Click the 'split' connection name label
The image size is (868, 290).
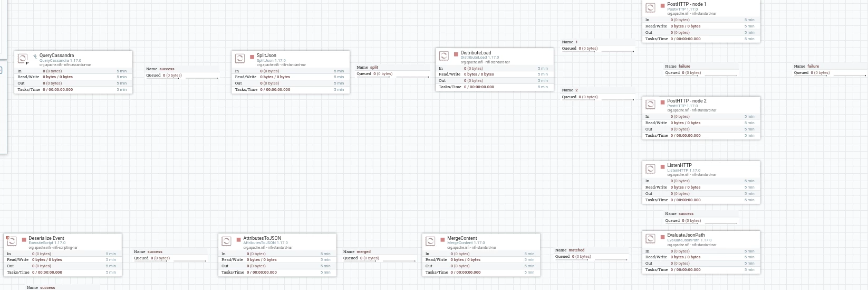click(x=374, y=68)
